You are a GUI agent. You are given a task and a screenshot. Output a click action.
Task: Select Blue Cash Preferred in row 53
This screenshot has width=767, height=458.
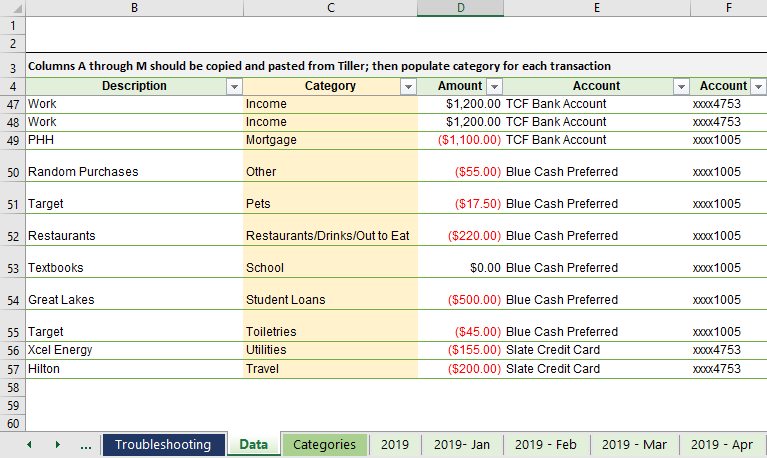coord(597,262)
